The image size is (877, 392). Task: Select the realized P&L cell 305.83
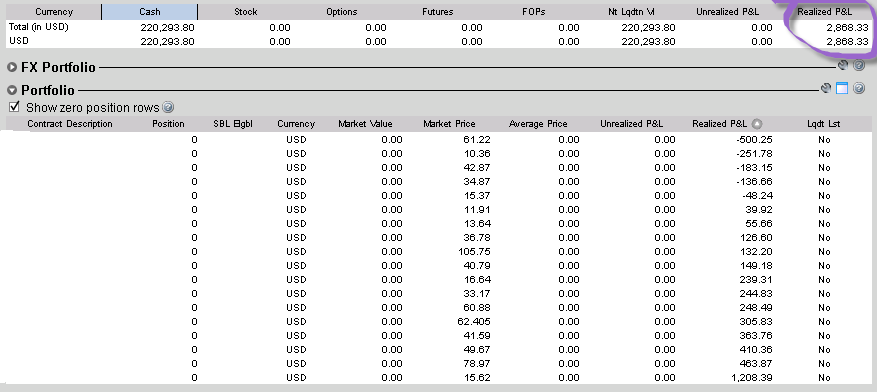click(x=757, y=321)
